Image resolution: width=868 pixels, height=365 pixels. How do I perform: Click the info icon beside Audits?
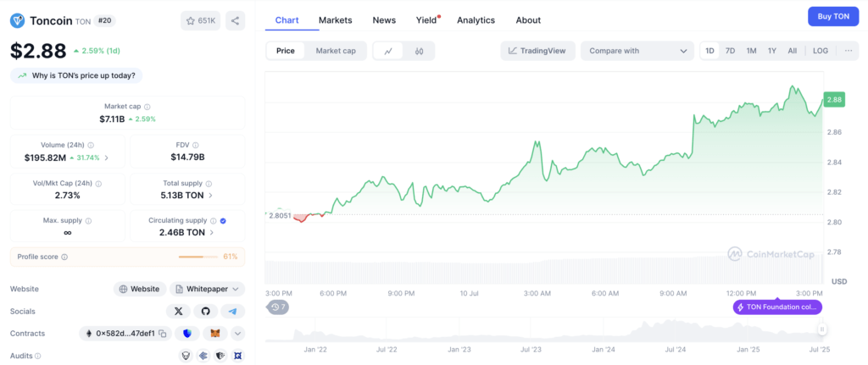(x=38, y=357)
